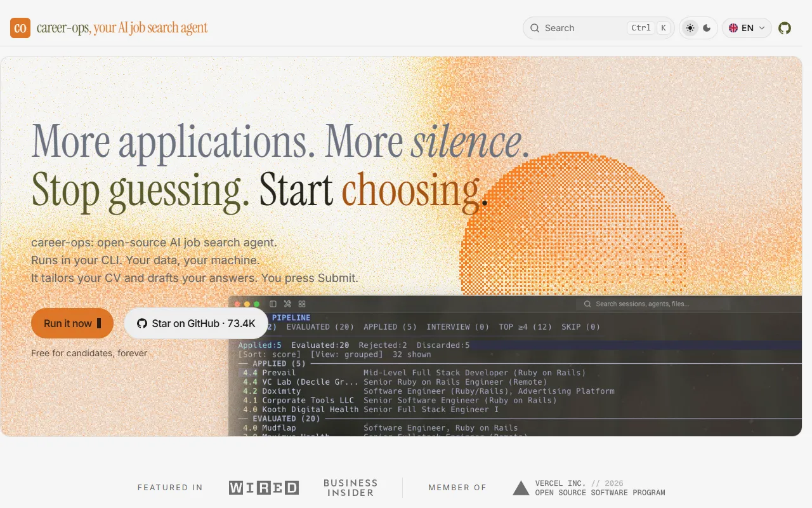This screenshot has height=508, width=812.
Task: Click the PIPELINE heading in terminal
Action: point(291,317)
